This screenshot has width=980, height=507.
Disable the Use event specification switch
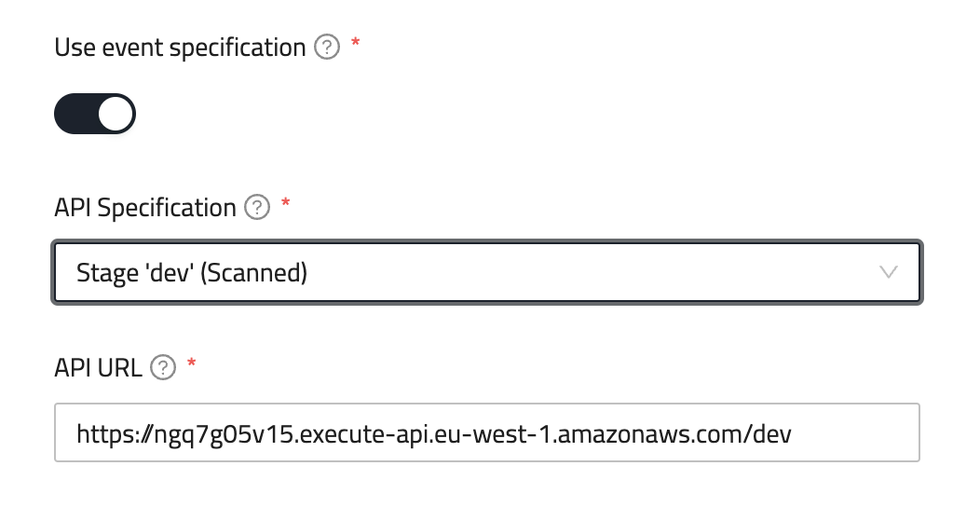point(95,115)
